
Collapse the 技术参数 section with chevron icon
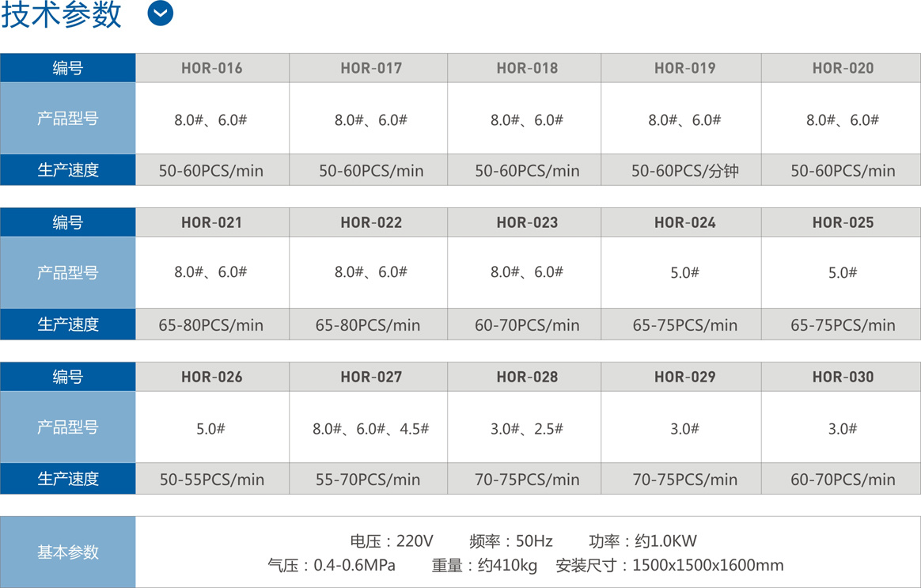point(160,13)
